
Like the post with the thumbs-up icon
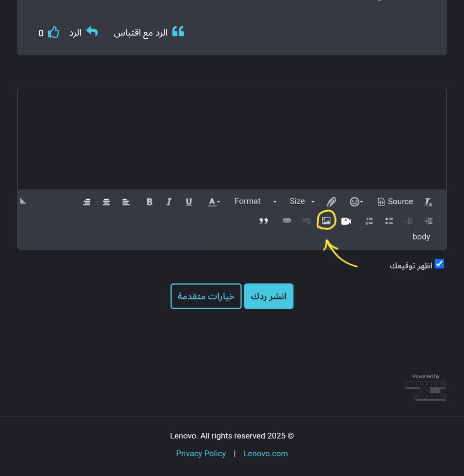54,32
